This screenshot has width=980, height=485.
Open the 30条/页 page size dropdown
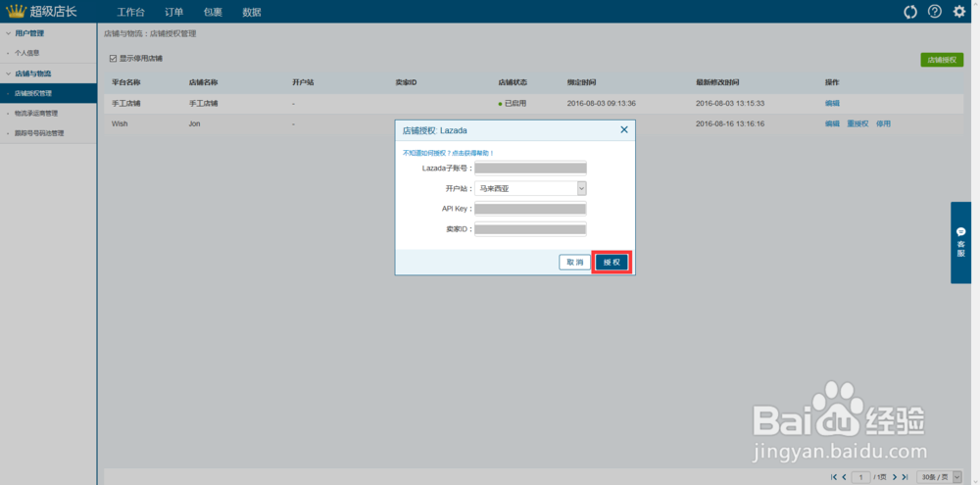pyautogui.click(x=940, y=477)
